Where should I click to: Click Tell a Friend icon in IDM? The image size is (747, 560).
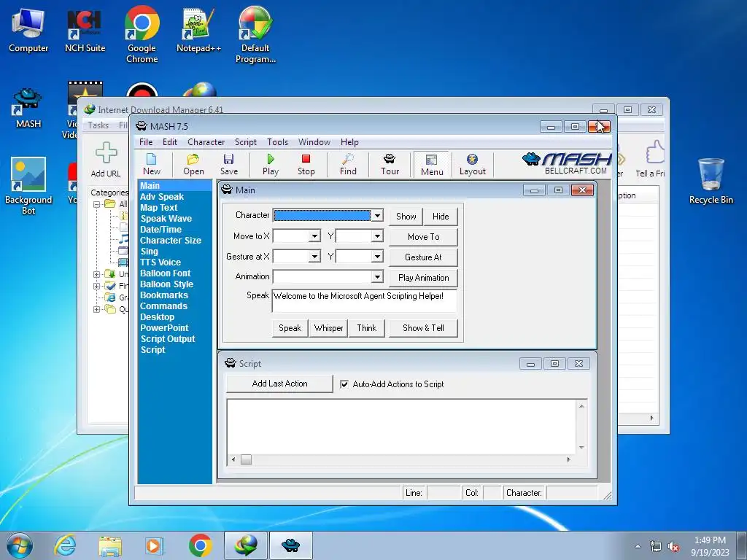click(x=651, y=160)
